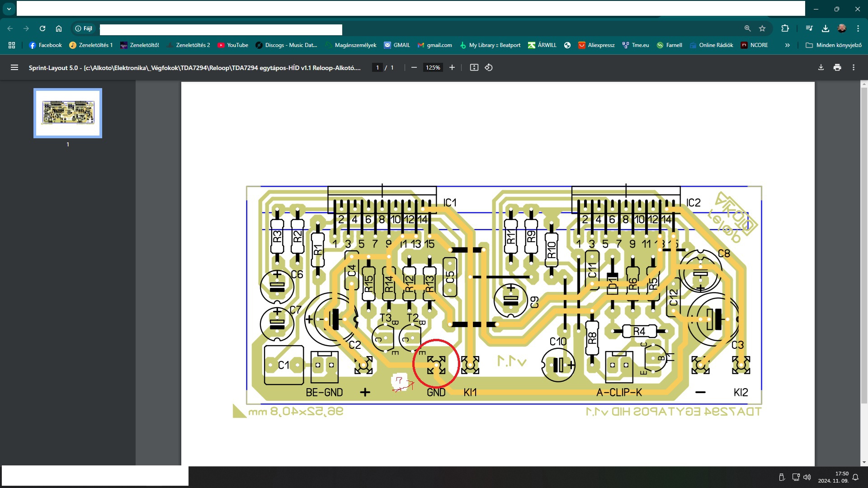The image size is (868, 488).
Task: Open the Windows notification bell
Action: (x=855, y=477)
